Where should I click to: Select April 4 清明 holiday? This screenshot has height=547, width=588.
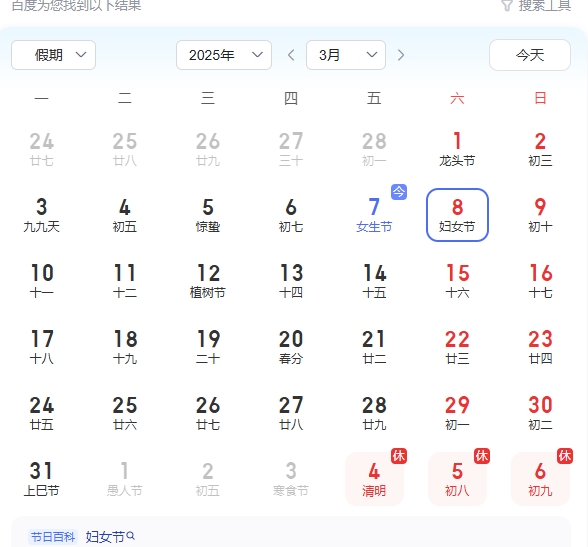click(x=374, y=479)
